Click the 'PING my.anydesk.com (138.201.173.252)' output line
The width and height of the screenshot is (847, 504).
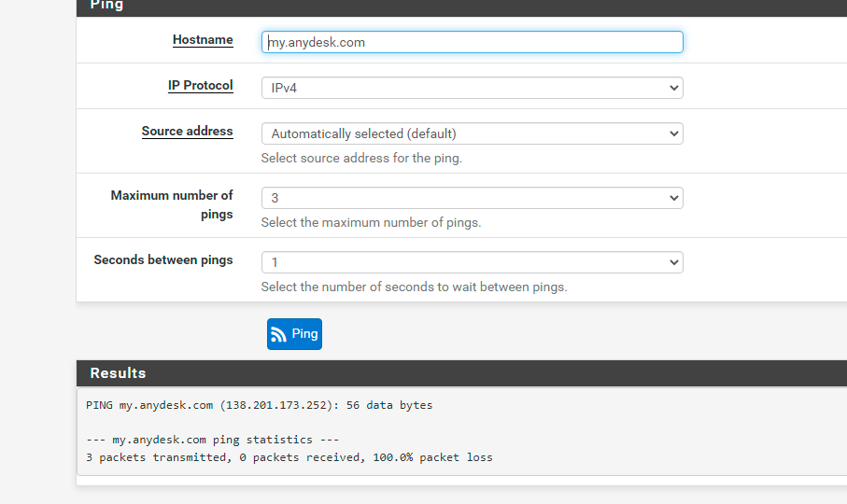260,405
